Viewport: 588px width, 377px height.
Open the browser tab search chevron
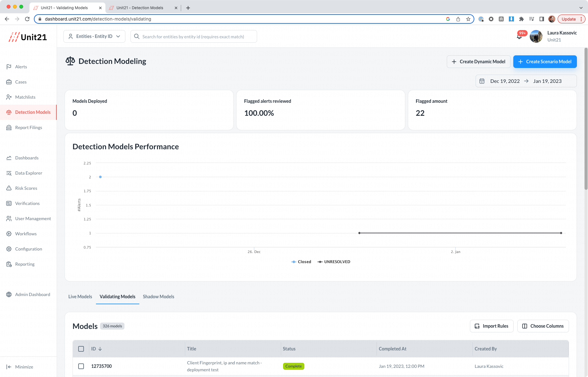581,8
